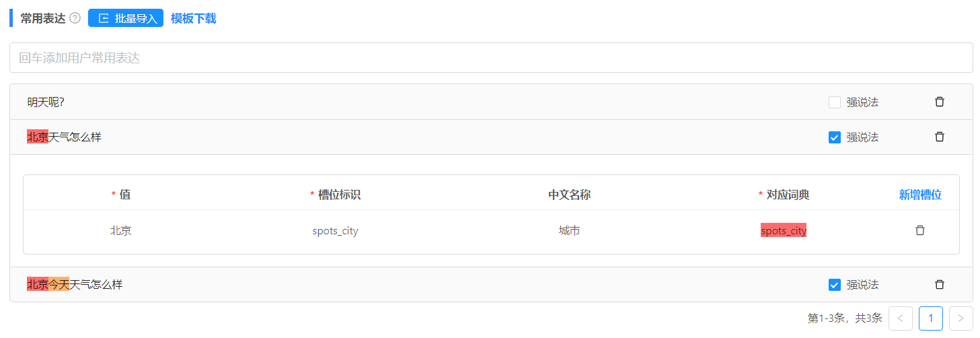
Task: Open the 模板下载 template download link
Action: tap(194, 18)
